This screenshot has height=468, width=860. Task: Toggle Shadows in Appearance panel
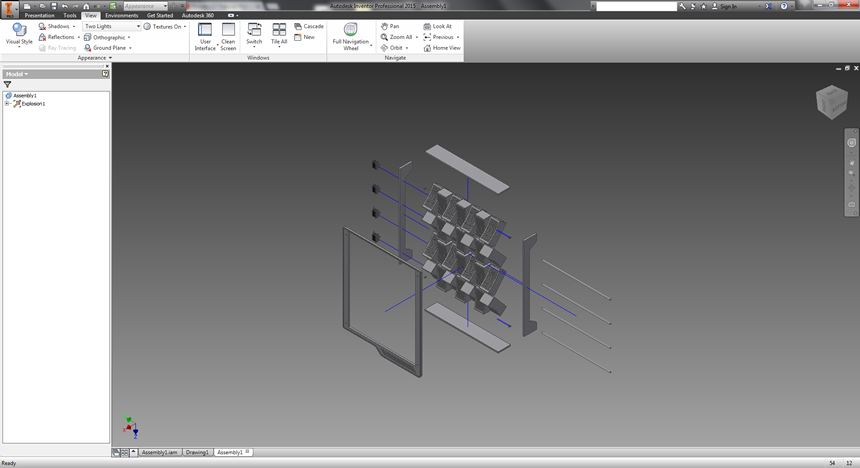(x=54, y=26)
